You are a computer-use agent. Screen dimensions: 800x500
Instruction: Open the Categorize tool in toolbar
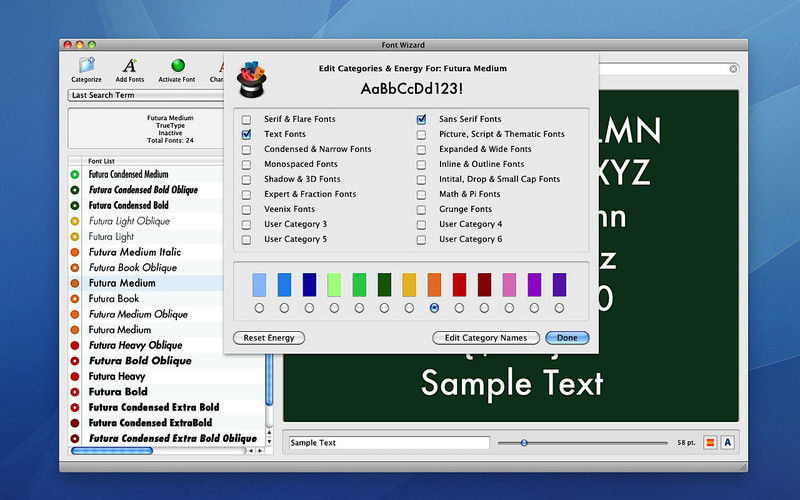86,69
